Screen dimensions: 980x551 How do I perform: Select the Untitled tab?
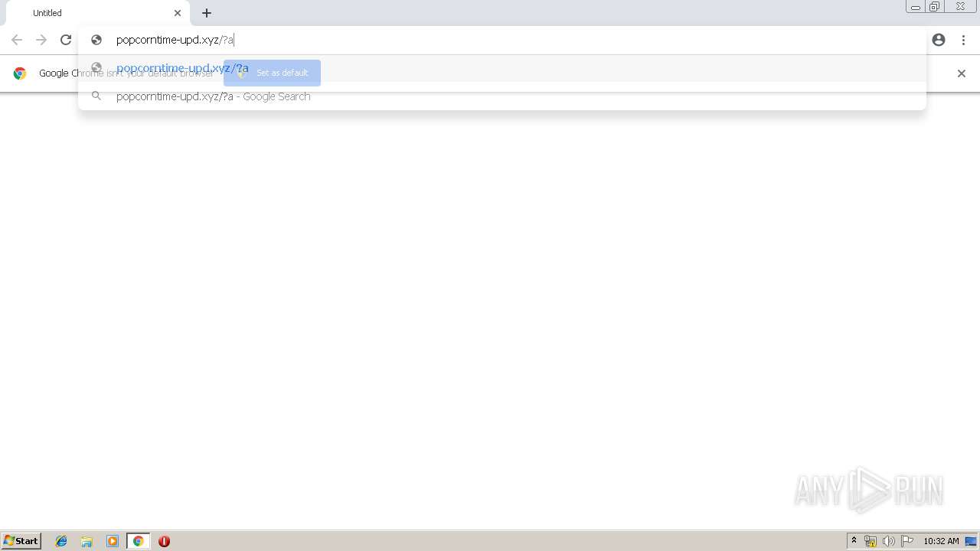coord(98,13)
